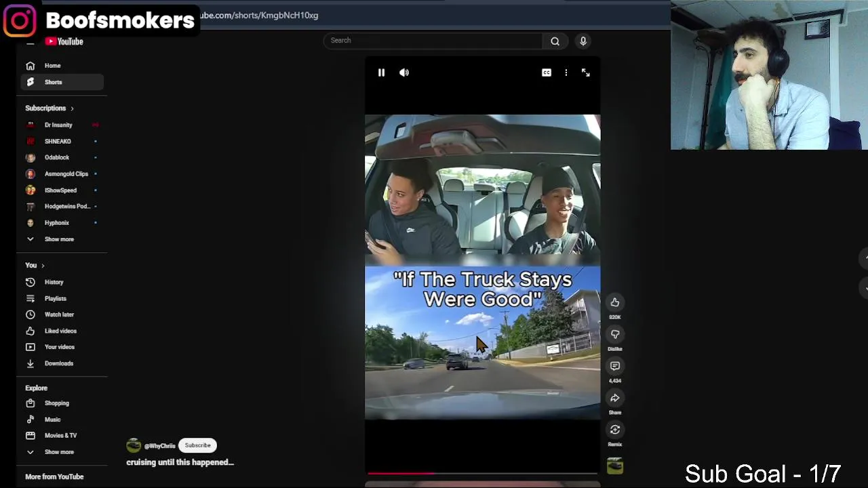The height and width of the screenshot is (488, 868).
Task: Pause the Shorts video
Action: 381,73
